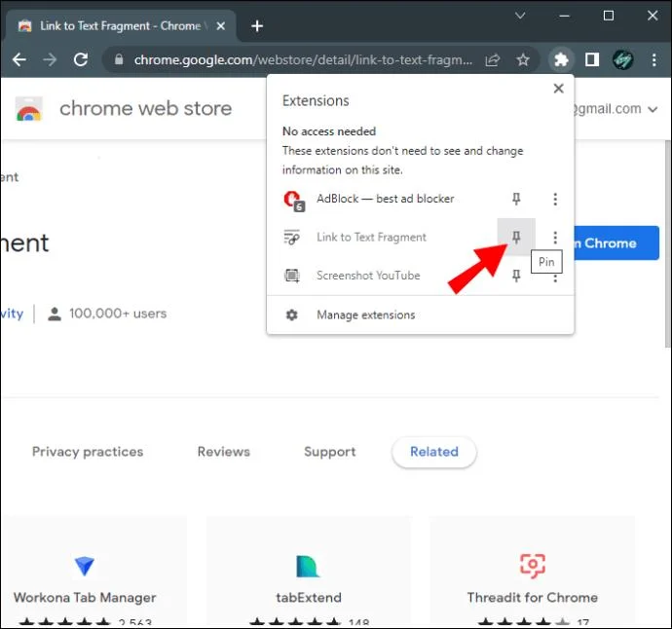The width and height of the screenshot is (672, 629).
Task: Click the Screenshot YouTube extension icon
Action: 292,276
